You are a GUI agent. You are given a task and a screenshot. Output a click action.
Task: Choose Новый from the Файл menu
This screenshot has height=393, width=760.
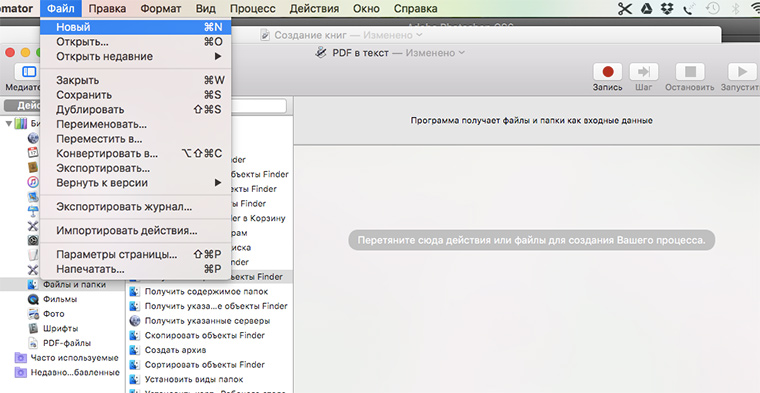135,27
